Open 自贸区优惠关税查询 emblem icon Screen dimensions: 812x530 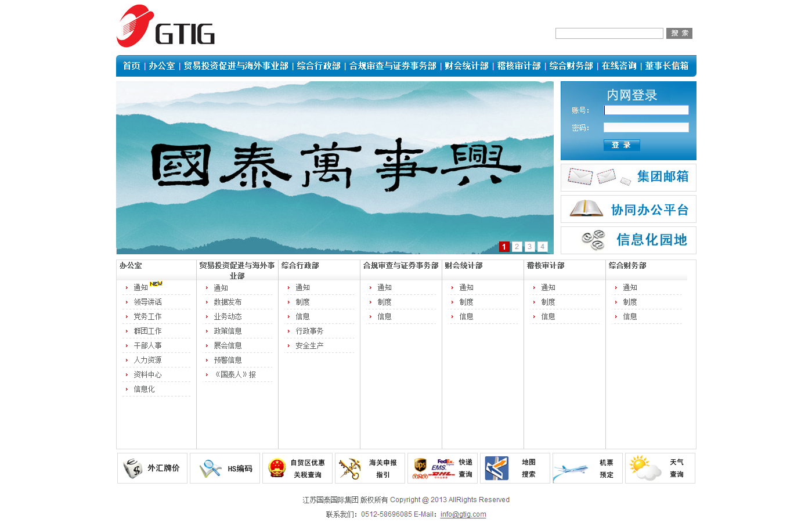point(277,468)
